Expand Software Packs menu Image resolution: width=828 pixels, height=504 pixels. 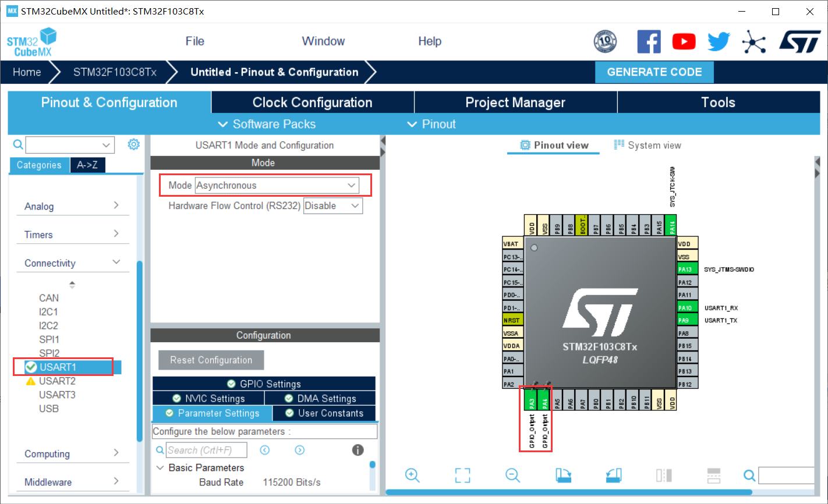(267, 124)
